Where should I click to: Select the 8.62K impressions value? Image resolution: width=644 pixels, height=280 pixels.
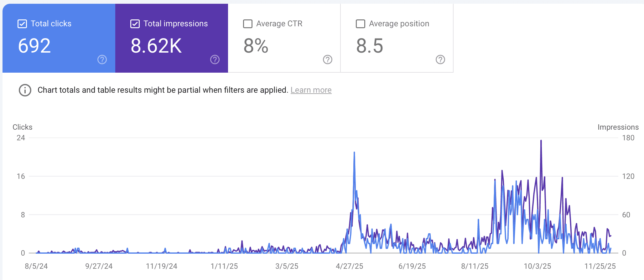click(x=156, y=46)
